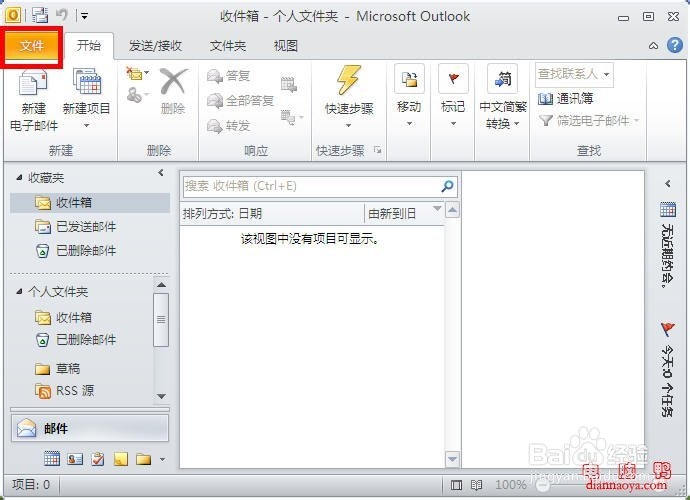Viewport: 690px width, 500px height.
Task: Select the 草稿 drafts folder
Action: pyautogui.click(x=58, y=368)
